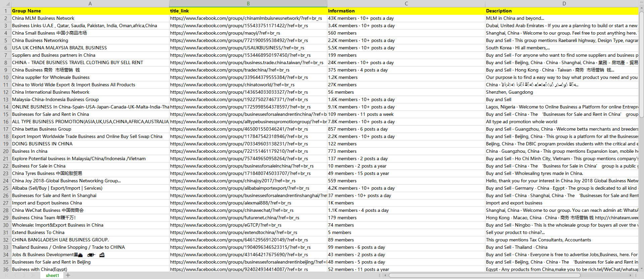Select cell China supplier for Wholesale Business
This screenshot has height=279, width=644.
90,77
